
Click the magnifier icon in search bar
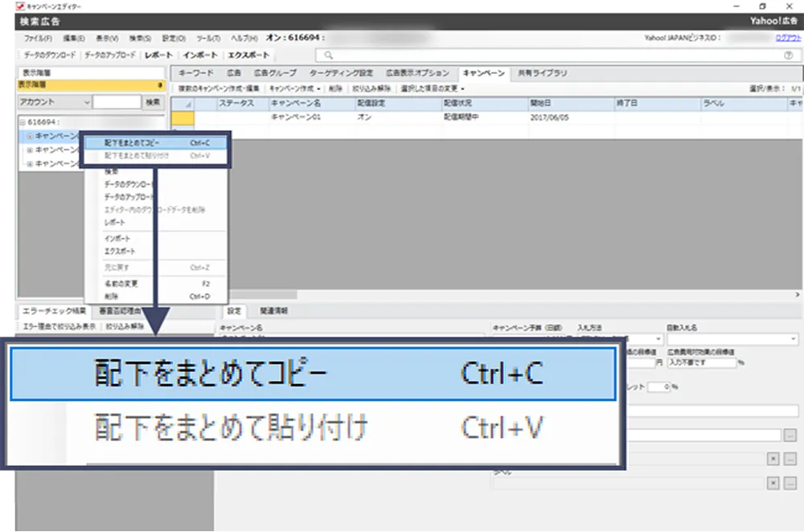tap(329, 55)
